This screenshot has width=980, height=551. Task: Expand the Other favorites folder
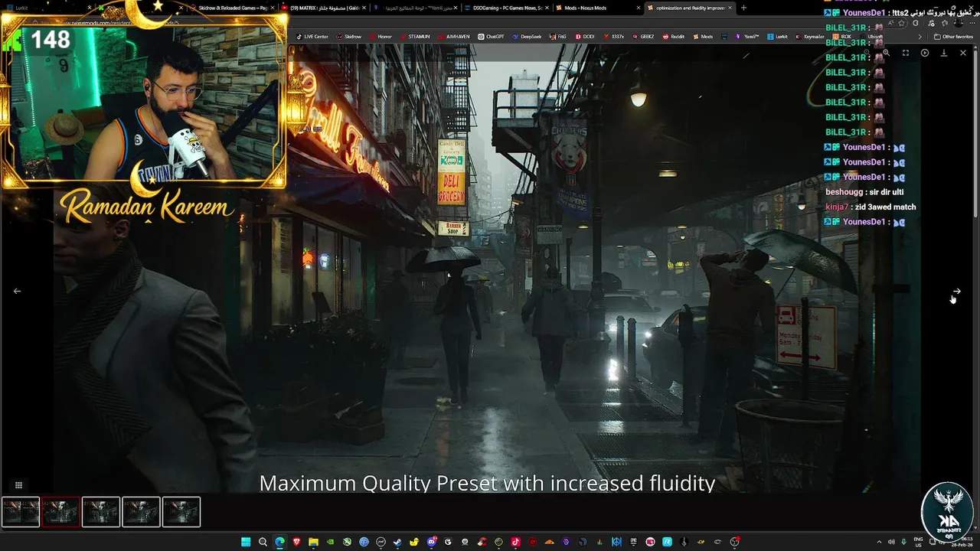click(954, 37)
